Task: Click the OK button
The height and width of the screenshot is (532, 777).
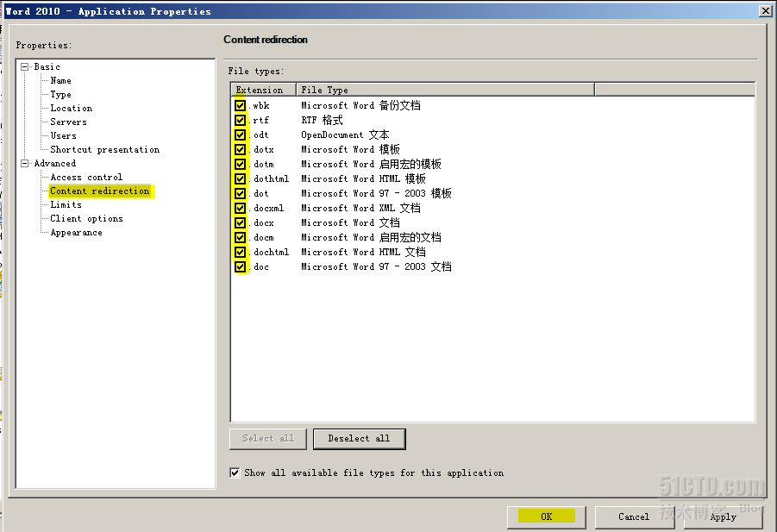Action: (x=547, y=516)
